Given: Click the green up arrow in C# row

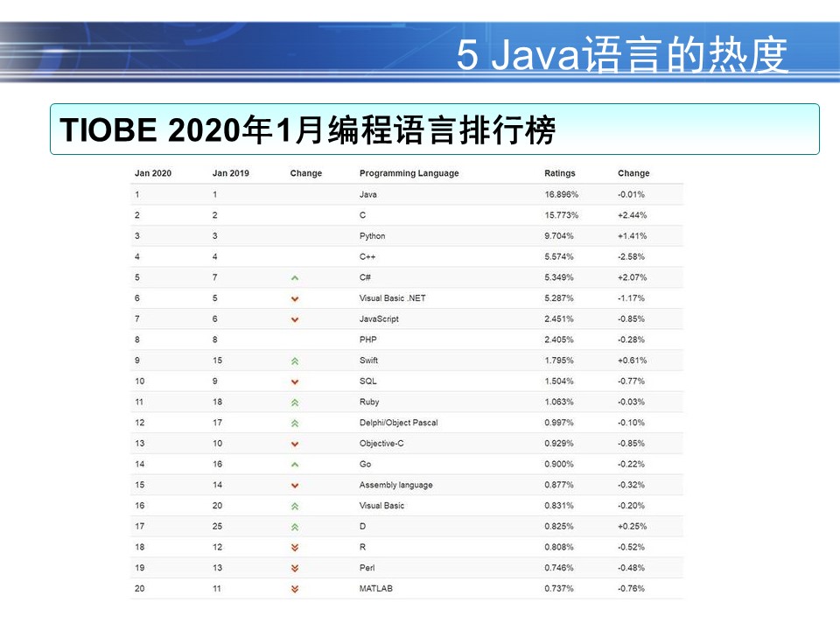Looking at the screenshot, I should [x=295, y=277].
